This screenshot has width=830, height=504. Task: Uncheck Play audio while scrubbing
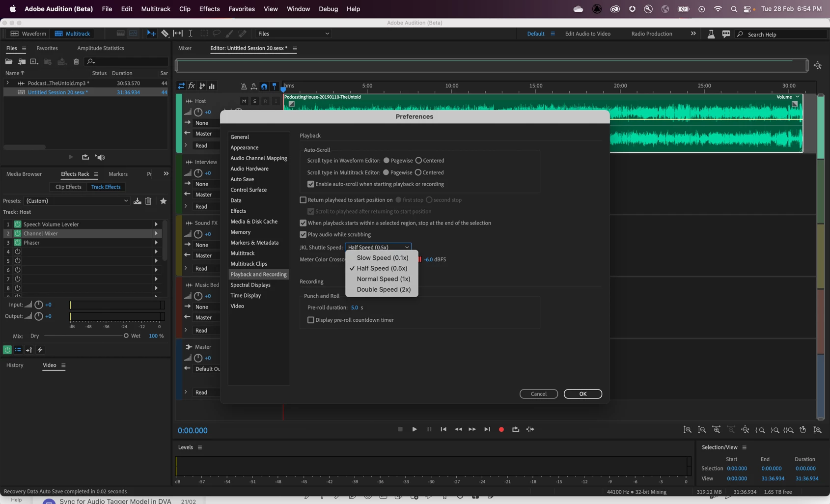(x=303, y=235)
